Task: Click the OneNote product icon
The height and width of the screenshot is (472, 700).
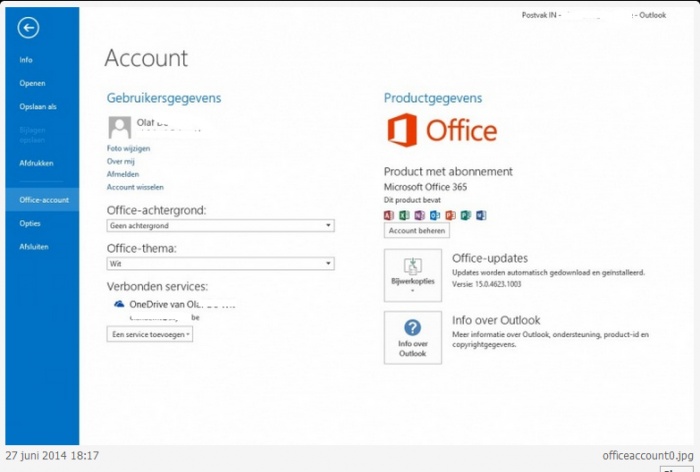Action: click(420, 215)
